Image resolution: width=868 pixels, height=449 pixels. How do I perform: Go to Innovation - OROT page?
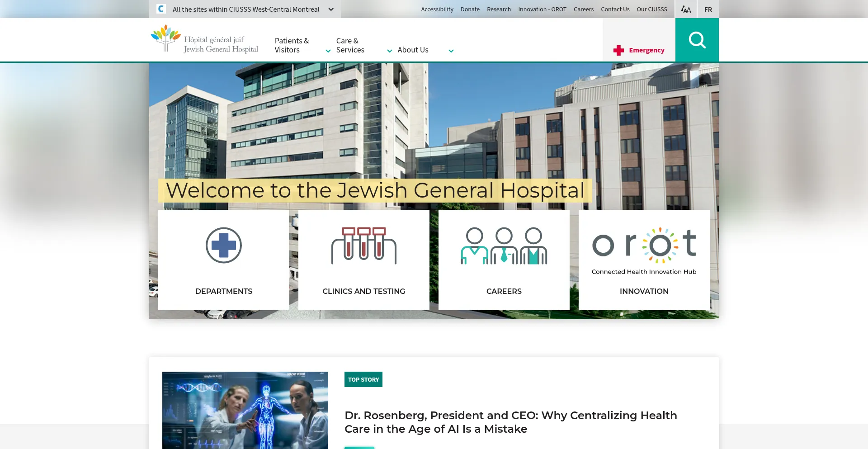click(x=542, y=9)
